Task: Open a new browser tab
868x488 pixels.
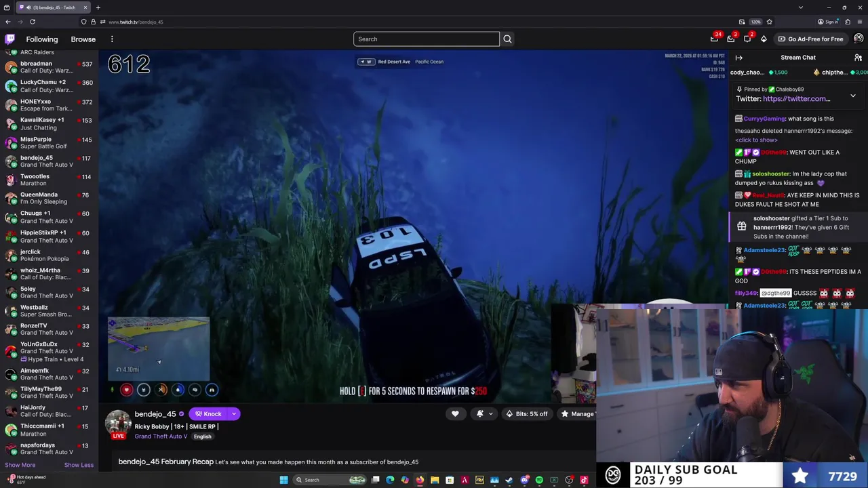Action: (x=98, y=7)
